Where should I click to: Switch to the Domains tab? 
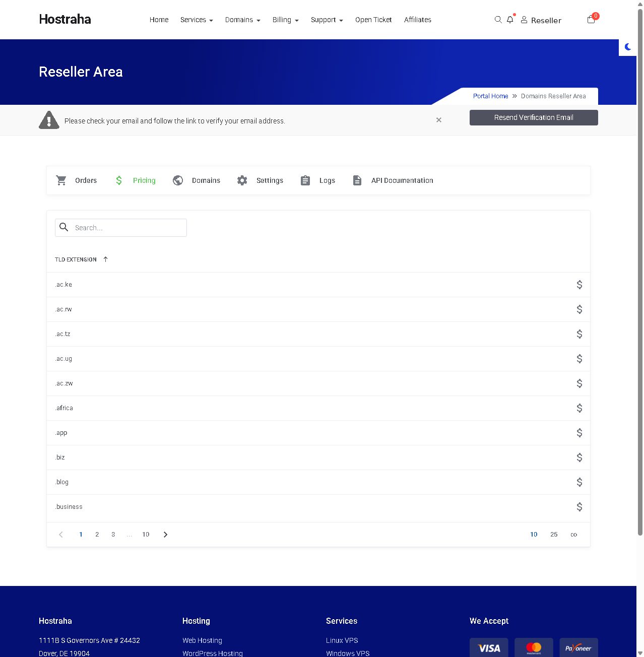(x=196, y=180)
